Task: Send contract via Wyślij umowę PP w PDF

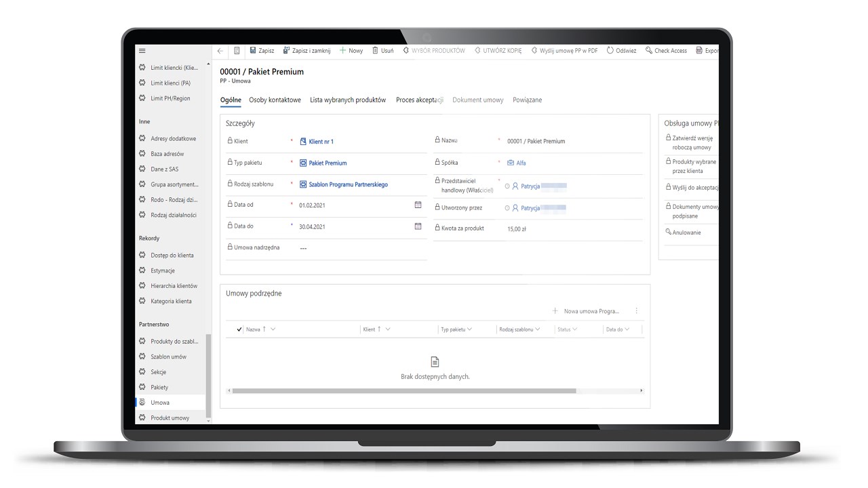Action: [x=564, y=51]
